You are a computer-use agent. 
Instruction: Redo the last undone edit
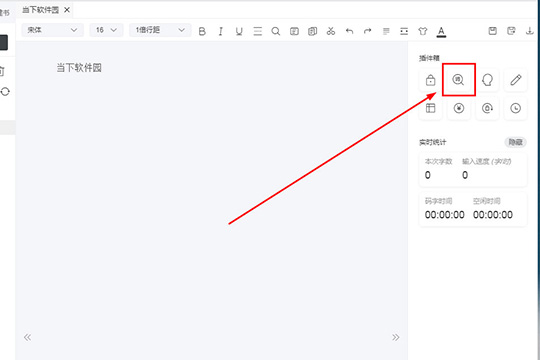tap(367, 31)
